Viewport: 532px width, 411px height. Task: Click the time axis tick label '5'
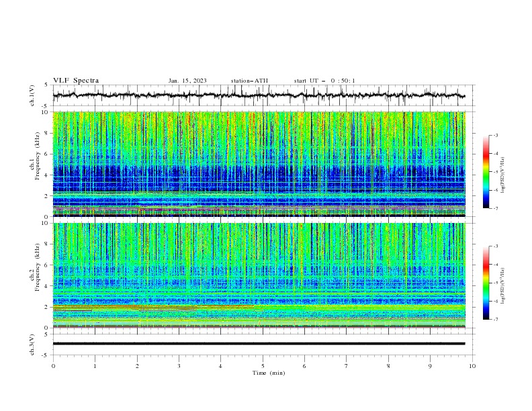coord(263,366)
